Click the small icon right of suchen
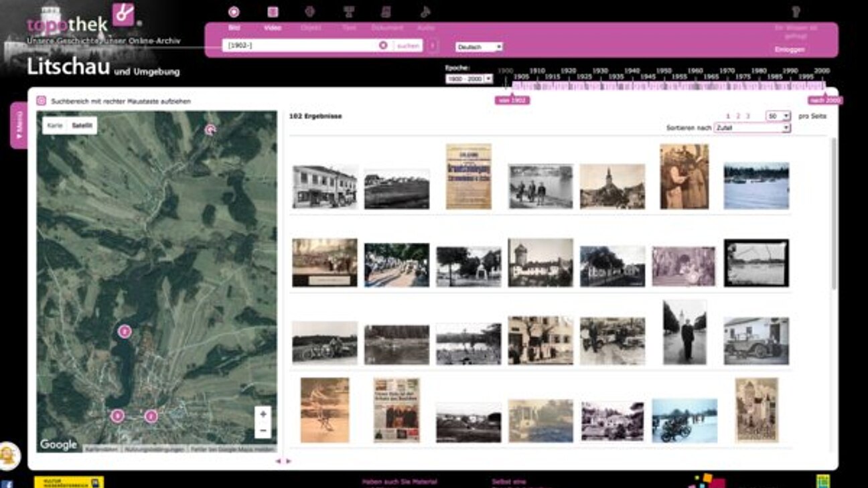 pos(433,46)
